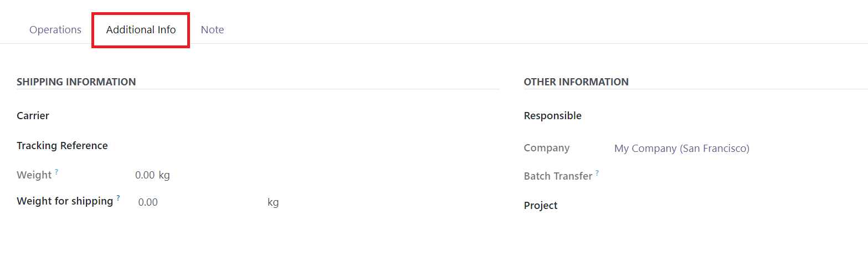The width and height of the screenshot is (868, 255).
Task: Open the Batch Transfer help question mark
Action: (597, 174)
